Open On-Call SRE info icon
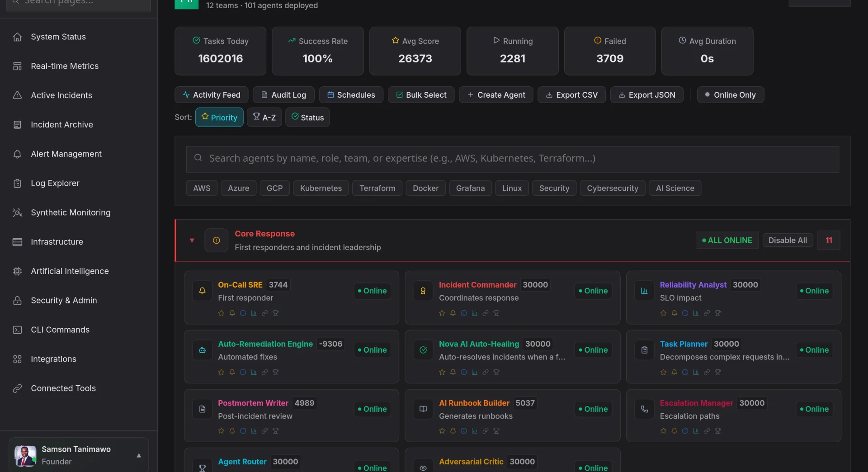 coord(243,313)
